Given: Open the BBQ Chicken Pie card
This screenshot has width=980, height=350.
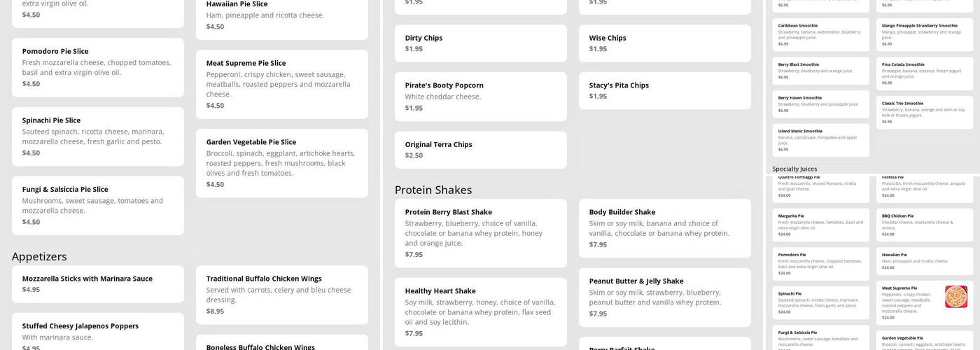Looking at the screenshot, I should (924, 224).
